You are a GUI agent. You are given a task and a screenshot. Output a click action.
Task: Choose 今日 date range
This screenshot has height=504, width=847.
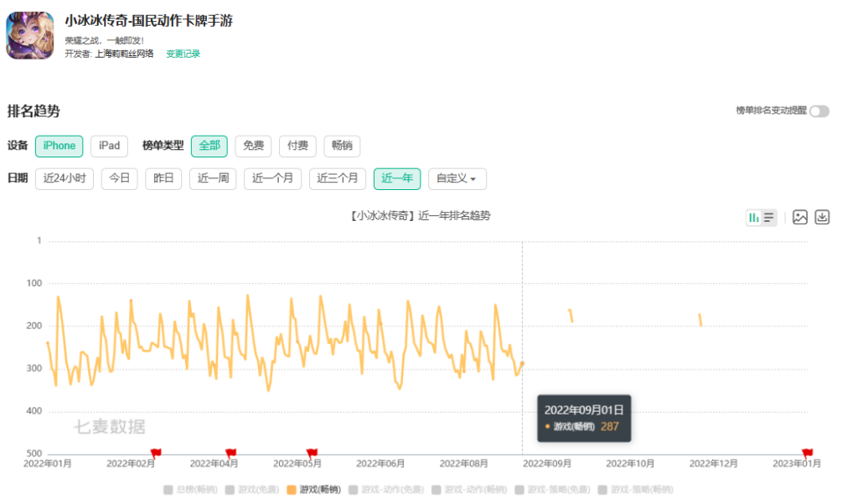point(119,178)
